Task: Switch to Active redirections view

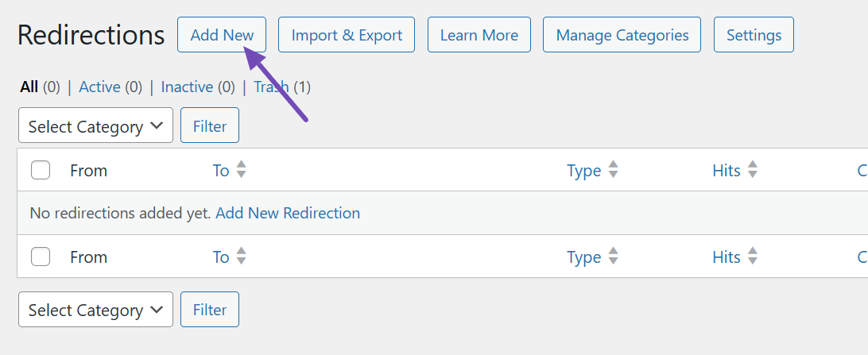Action: [99, 87]
